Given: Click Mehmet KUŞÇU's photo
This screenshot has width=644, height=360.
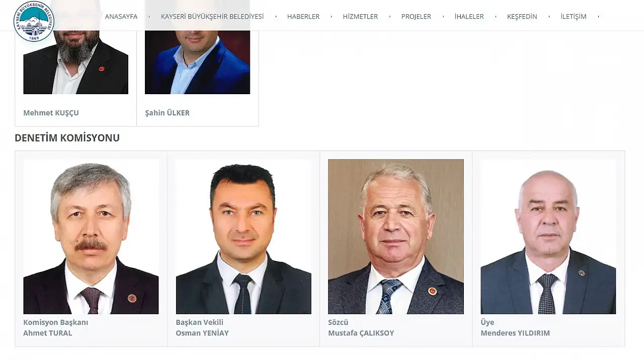Looking at the screenshot, I should (76, 47).
